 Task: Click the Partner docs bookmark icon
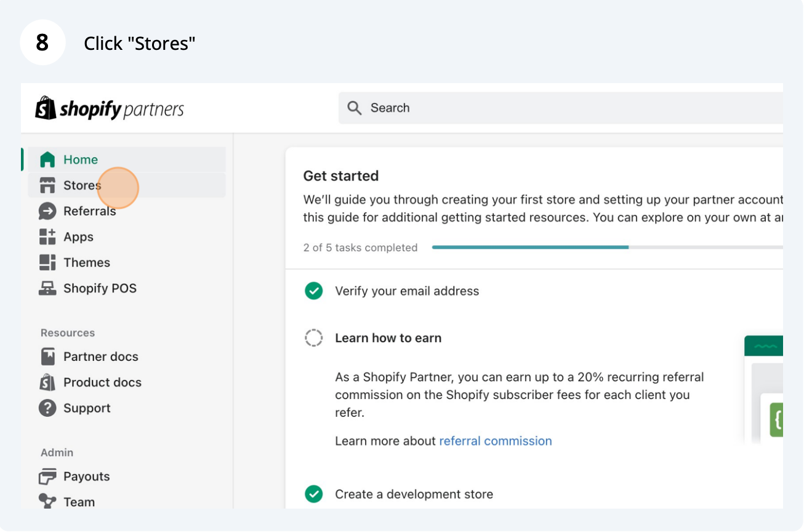pyautogui.click(x=47, y=357)
